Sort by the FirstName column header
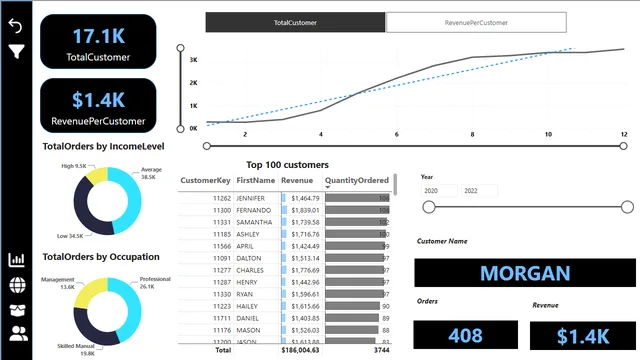 (x=256, y=180)
